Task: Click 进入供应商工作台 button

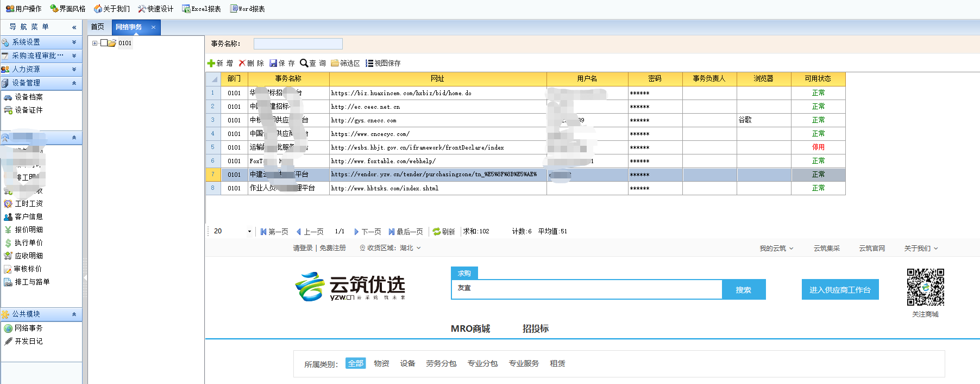Action: [840, 290]
